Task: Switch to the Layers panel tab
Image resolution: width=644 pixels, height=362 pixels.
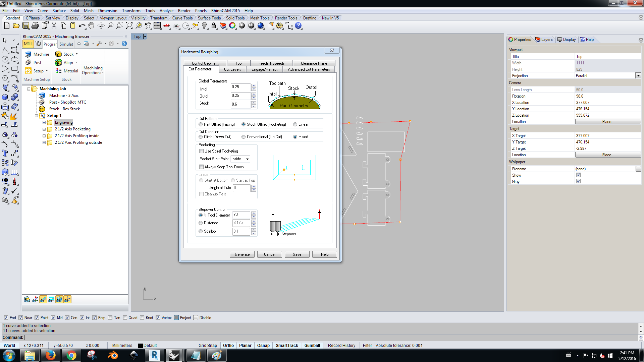Action: coord(544,40)
